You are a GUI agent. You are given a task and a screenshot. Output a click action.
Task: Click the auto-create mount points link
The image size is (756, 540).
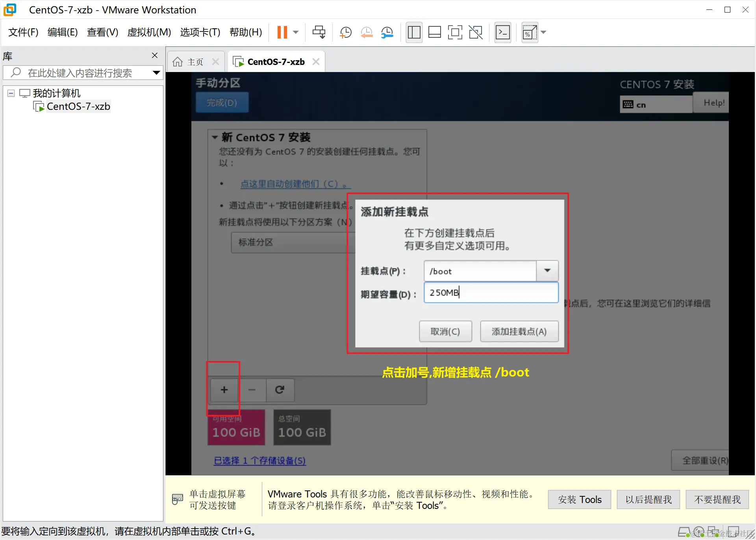point(295,184)
